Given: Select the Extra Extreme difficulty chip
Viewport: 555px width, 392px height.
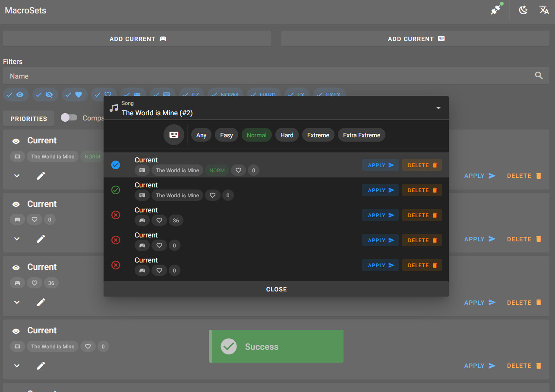Looking at the screenshot, I should click(x=361, y=135).
